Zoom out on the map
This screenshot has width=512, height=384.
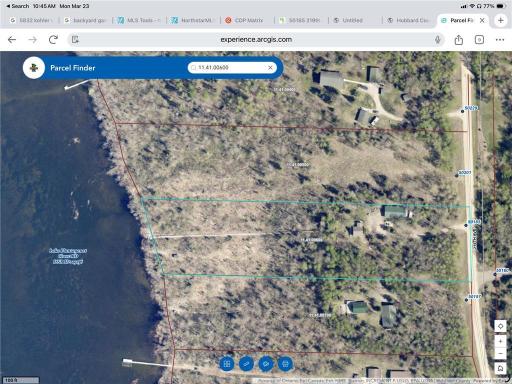pyautogui.click(x=500, y=353)
